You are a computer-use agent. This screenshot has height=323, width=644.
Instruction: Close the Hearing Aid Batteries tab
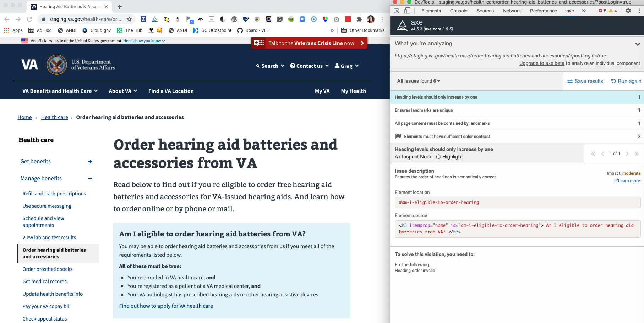click(x=106, y=7)
